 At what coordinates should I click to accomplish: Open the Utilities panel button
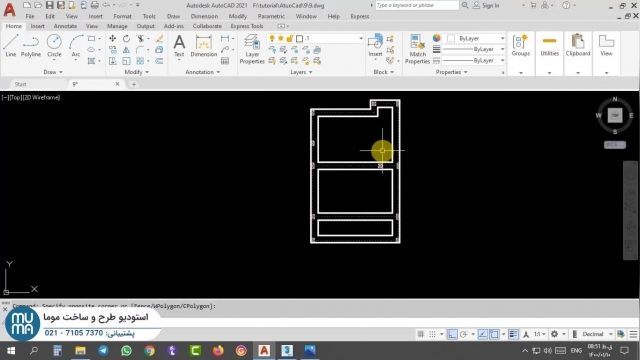[549, 46]
